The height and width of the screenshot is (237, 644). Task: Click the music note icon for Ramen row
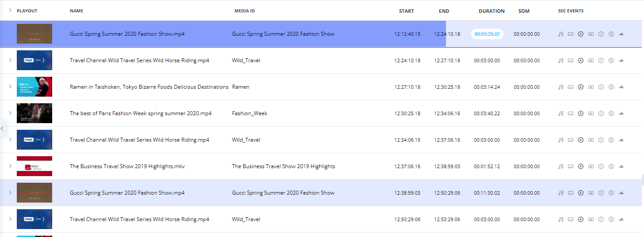click(560, 87)
